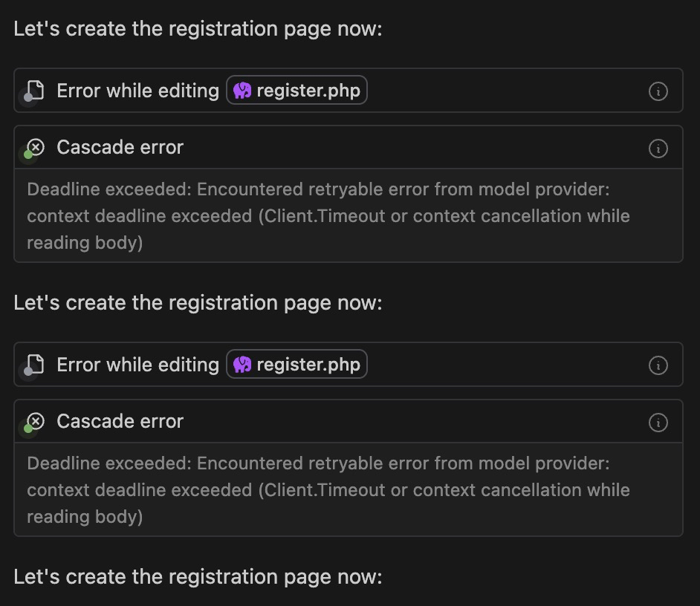Screen dimensions: 700x606
Task: Click the file icon in the second editing error row
Action: [34, 365]
